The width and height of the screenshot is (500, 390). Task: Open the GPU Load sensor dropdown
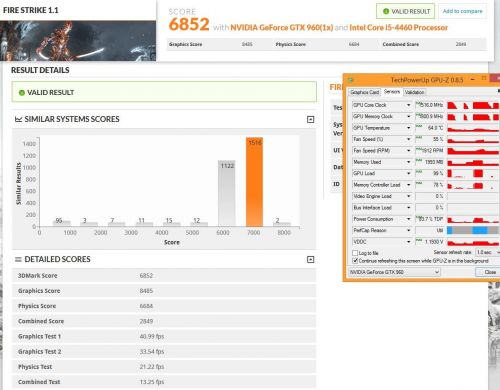[x=408, y=174]
